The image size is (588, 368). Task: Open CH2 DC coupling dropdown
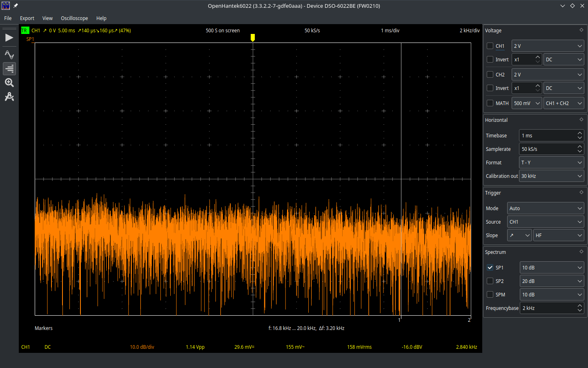563,88
